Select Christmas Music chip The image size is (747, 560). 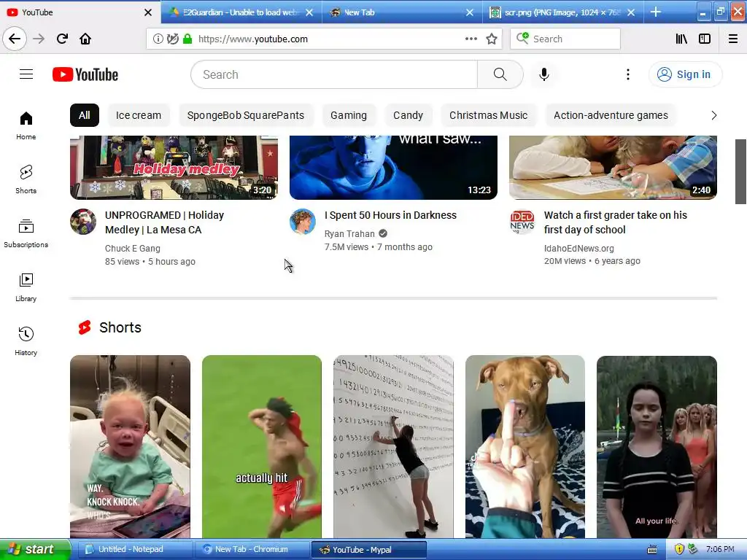(488, 115)
